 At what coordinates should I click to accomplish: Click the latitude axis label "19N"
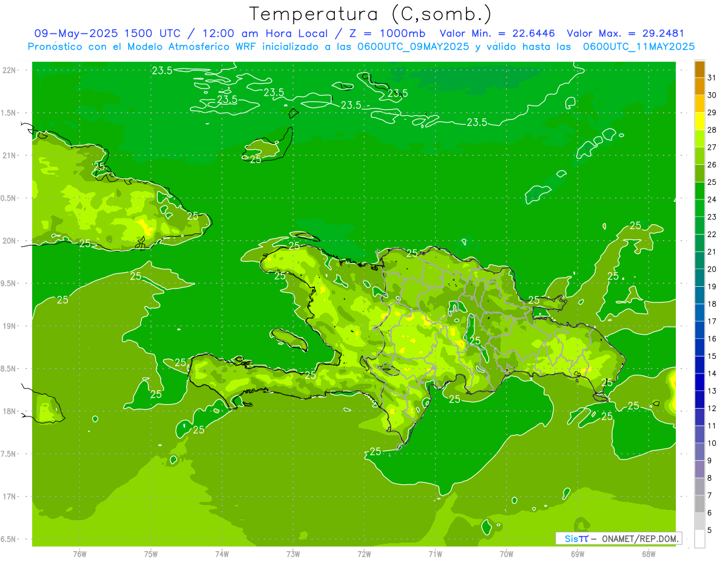click(10, 326)
